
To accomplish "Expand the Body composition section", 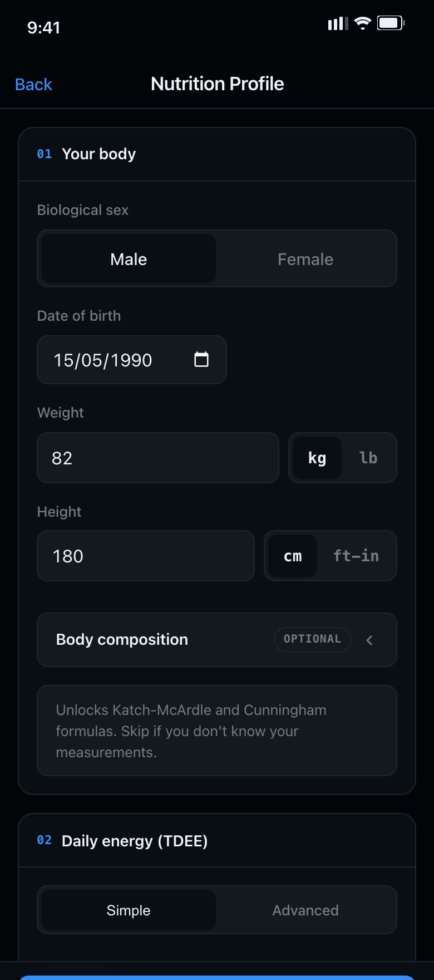I will (x=217, y=640).
